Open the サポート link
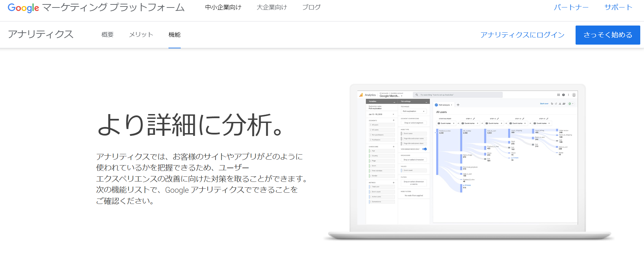 click(618, 7)
